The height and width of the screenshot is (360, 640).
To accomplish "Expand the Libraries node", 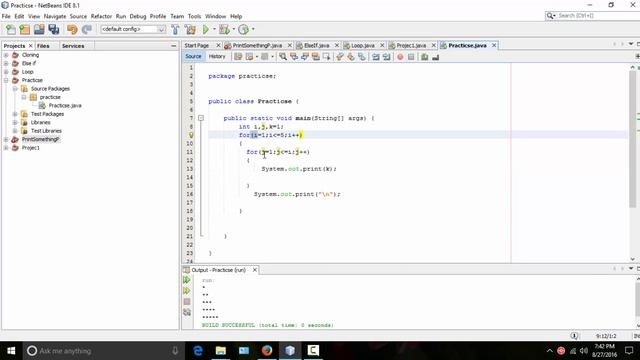I will (x=15, y=122).
